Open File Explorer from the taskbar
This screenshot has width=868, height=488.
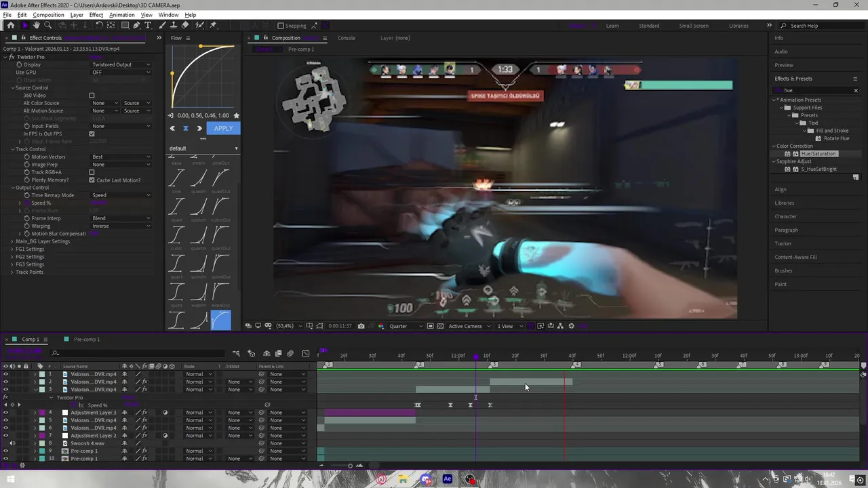403,479
